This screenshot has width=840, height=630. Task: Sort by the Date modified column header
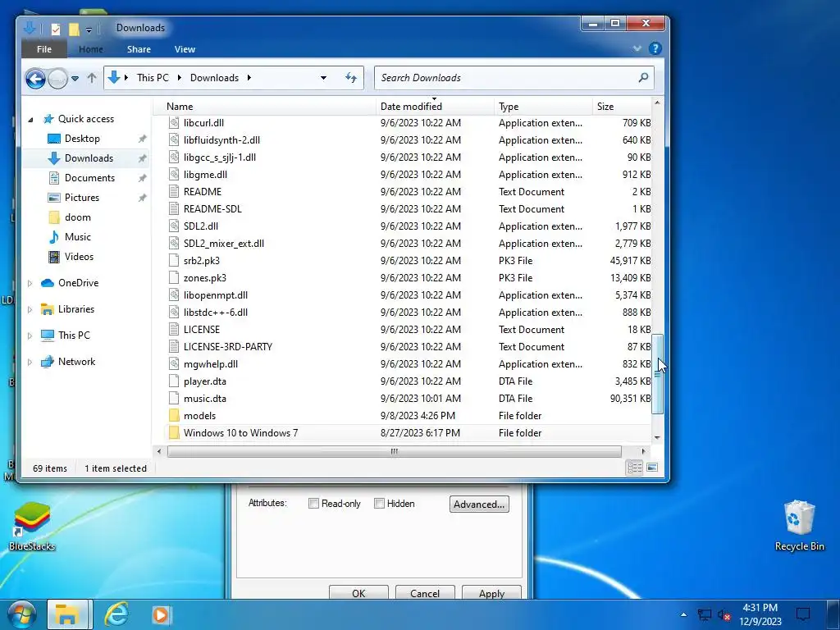pos(435,107)
